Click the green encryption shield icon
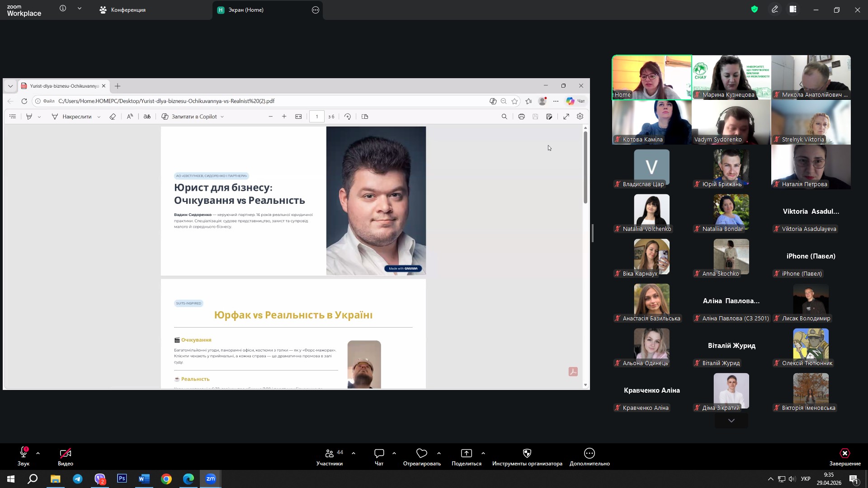Image resolution: width=868 pixels, height=488 pixels. click(x=754, y=9)
